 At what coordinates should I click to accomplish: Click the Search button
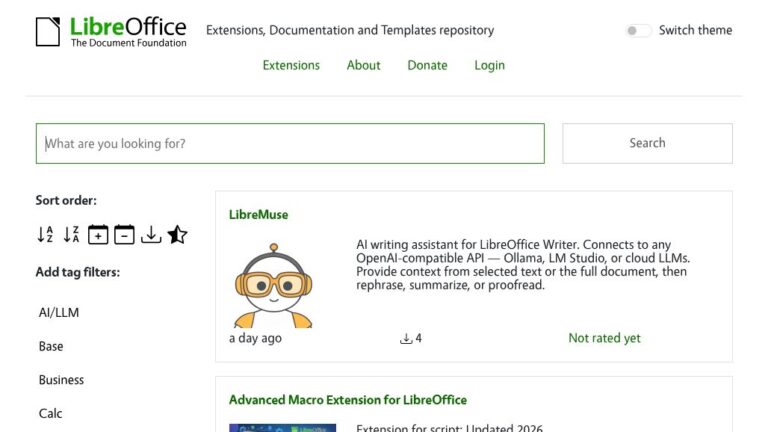pyautogui.click(x=647, y=143)
